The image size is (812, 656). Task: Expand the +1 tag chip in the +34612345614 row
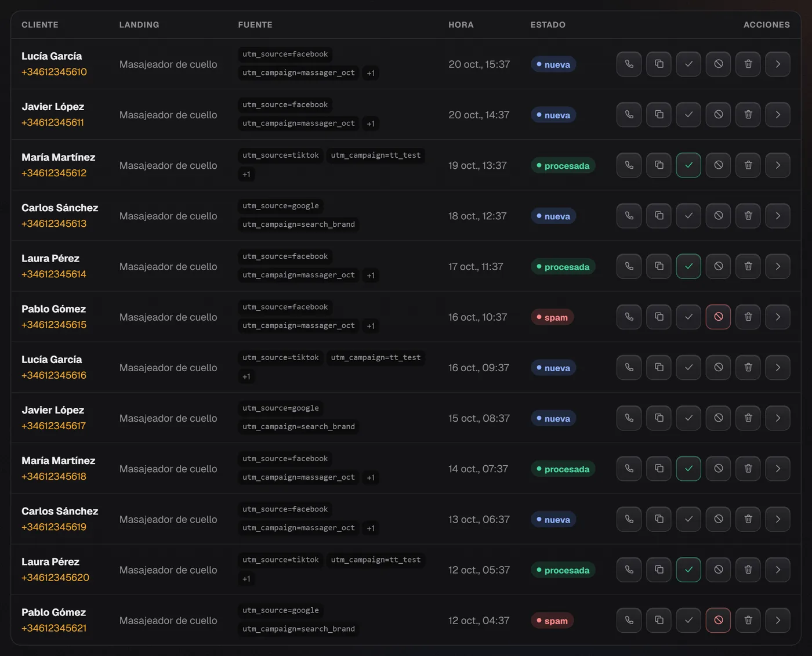tap(371, 276)
